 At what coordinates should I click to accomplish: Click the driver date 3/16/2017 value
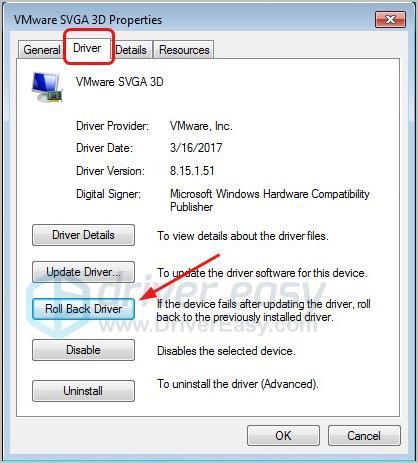coord(196,148)
